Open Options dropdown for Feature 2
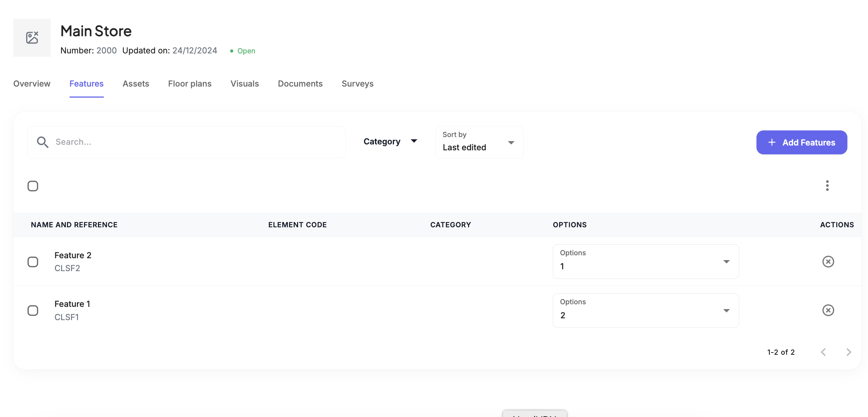 coord(645,262)
